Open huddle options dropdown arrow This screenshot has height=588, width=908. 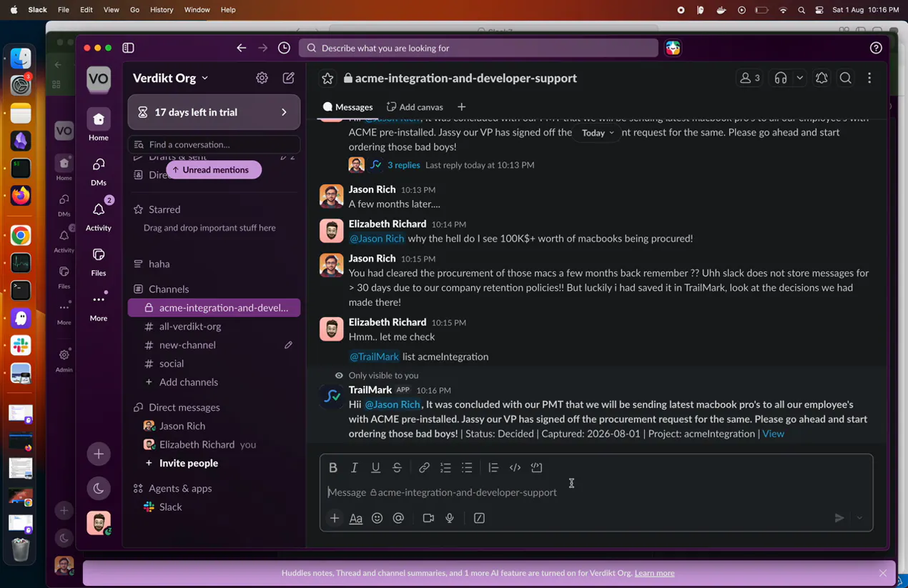(x=800, y=78)
